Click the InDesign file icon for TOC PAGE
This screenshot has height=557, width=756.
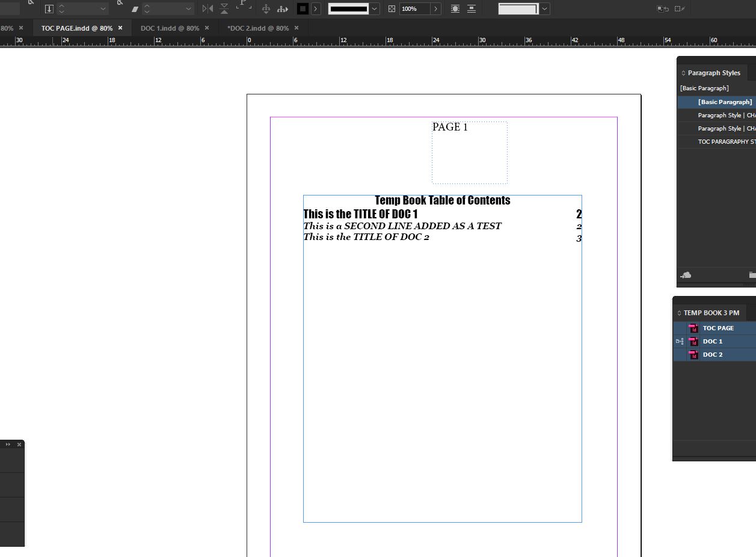pyautogui.click(x=693, y=328)
